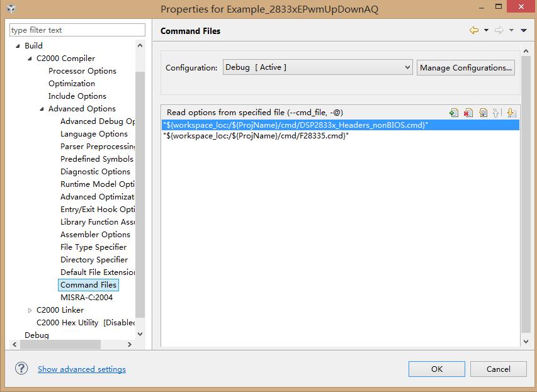Click the Move Up arrow icon

497,113
